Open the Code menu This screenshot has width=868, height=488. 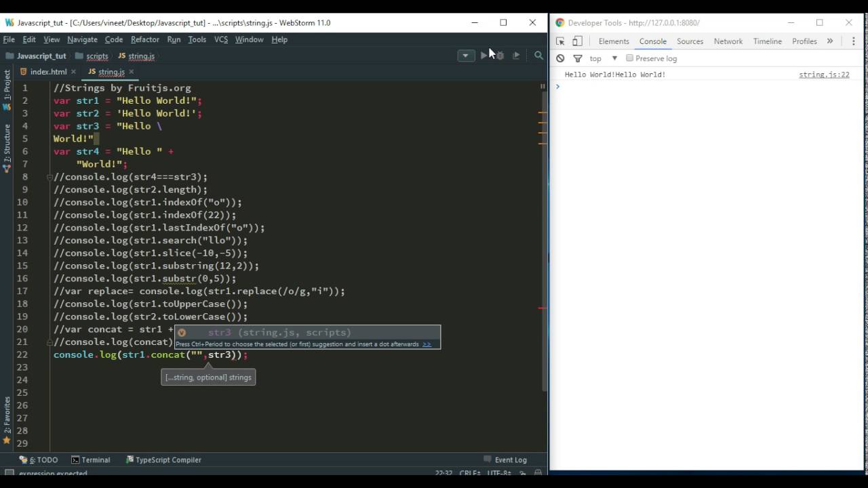[114, 39]
